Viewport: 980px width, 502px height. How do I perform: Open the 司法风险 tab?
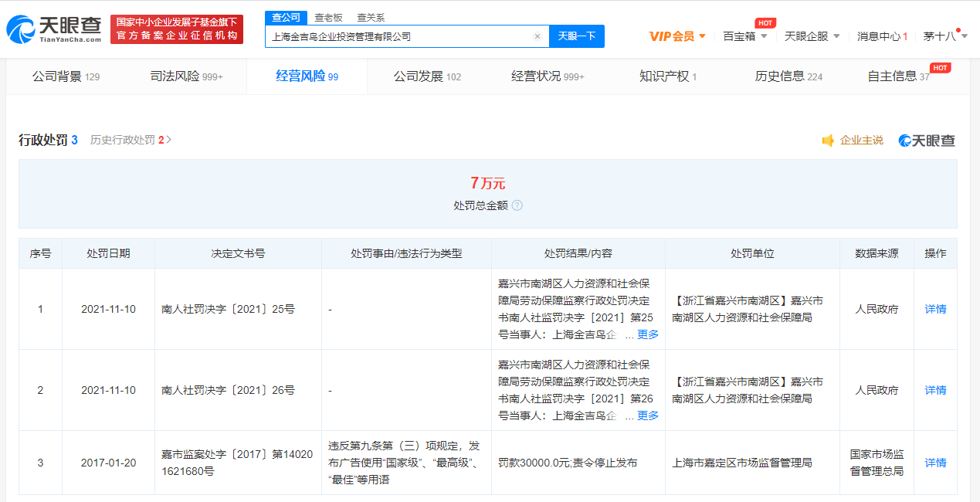186,76
